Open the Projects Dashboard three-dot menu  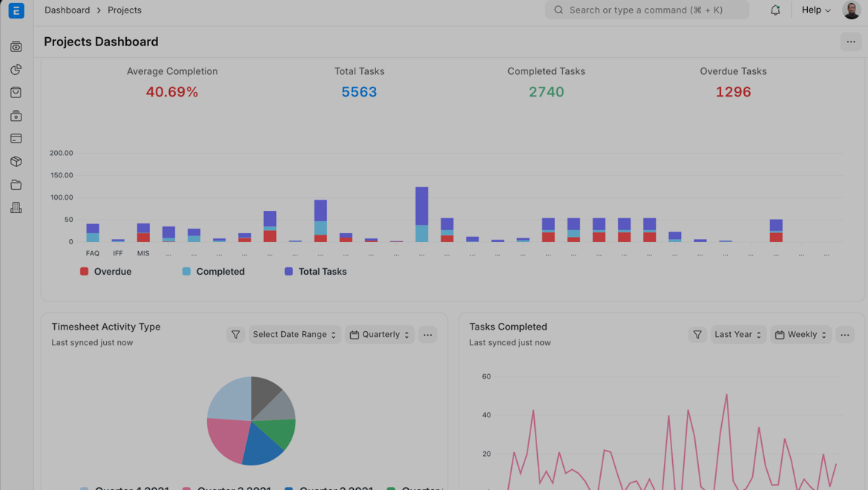coord(851,42)
